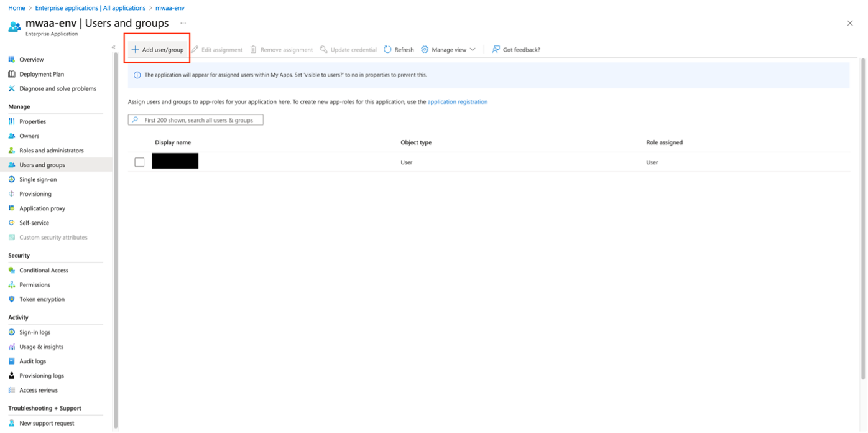Click the Self-service sidebar label

34,223
